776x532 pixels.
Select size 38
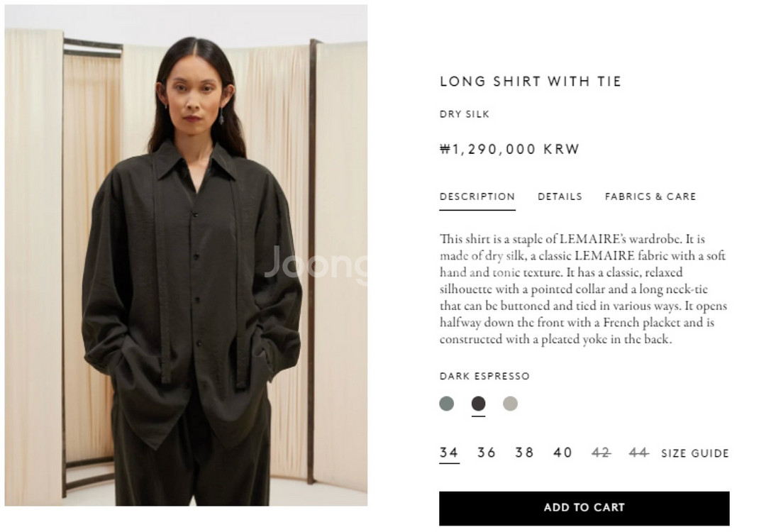click(524, 453)
